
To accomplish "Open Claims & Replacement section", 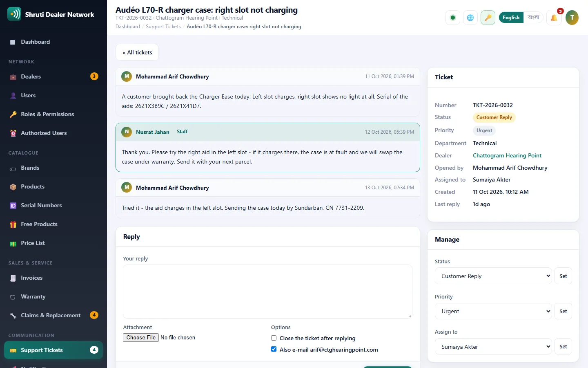I will tap(53, 315).
